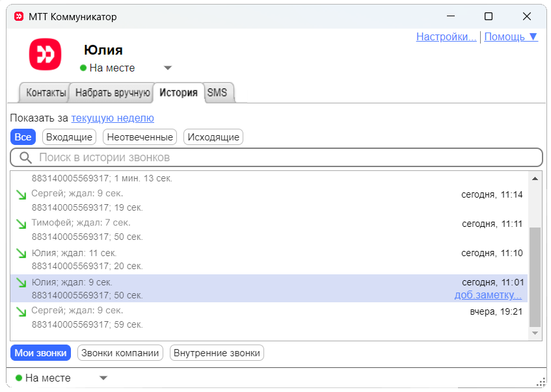551x392 pixels.
Task: Open the 'Помощь' dropdown menu
Action: pyautogui.click(x=511, y=37)
